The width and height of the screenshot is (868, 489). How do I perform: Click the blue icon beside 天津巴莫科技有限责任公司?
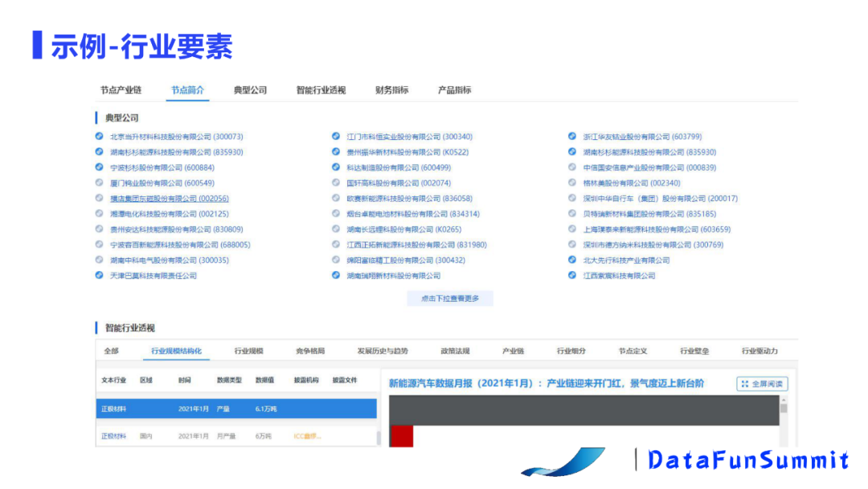coord(99,275)
